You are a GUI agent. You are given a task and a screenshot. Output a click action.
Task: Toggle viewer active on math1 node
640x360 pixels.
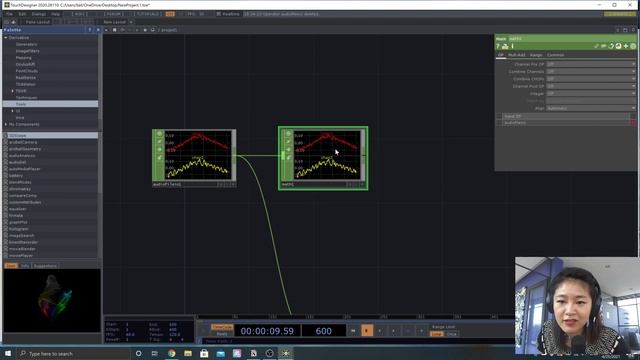362,184
